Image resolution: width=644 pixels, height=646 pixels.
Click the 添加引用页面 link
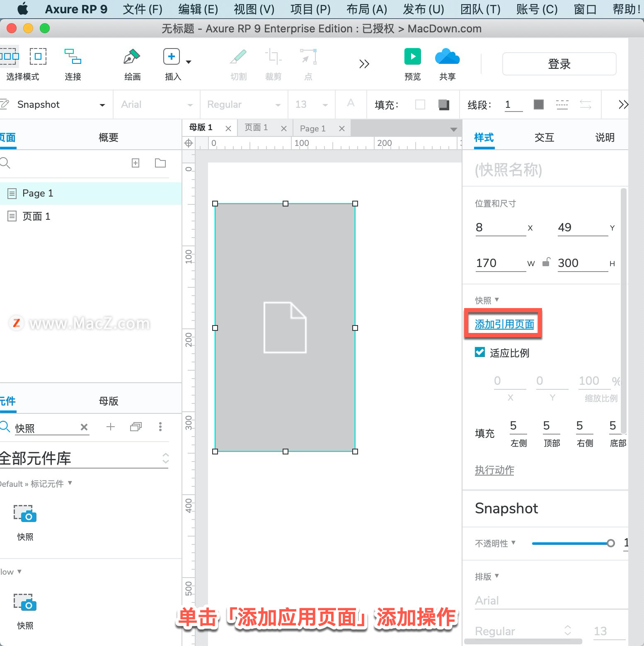pos(504,324)
